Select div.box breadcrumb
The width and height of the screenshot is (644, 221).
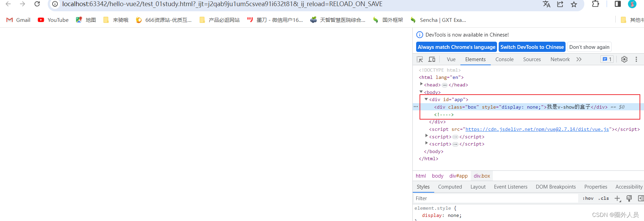[482, 176]
